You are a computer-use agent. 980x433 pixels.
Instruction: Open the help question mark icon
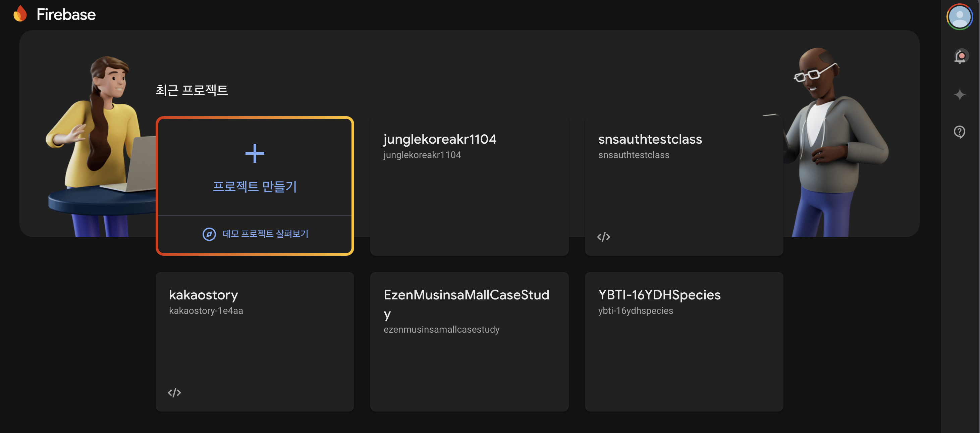960,132
